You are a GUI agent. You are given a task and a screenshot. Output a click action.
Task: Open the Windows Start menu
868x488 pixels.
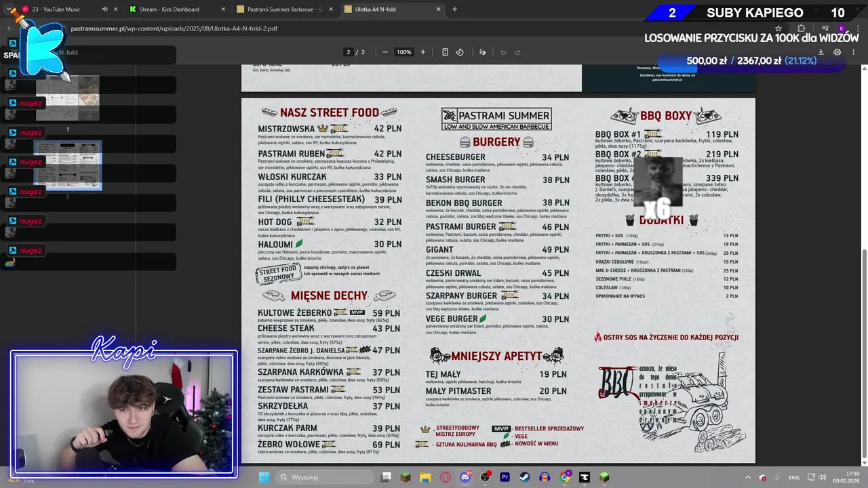(x=264, y=477)
